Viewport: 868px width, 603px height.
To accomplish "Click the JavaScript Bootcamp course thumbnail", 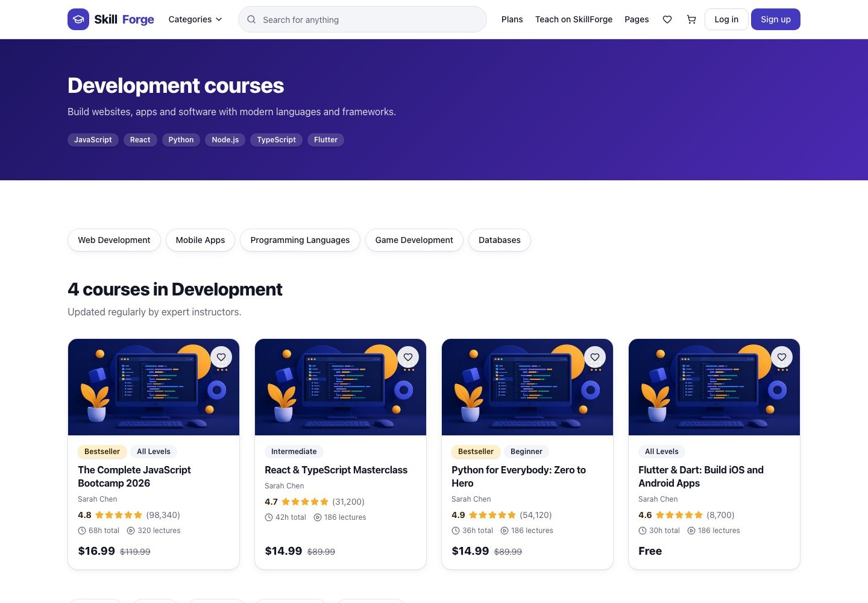I will [154, 387].
